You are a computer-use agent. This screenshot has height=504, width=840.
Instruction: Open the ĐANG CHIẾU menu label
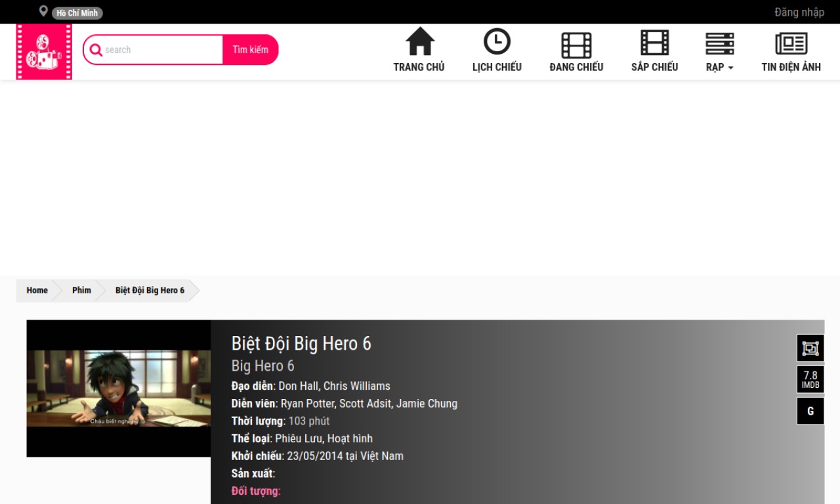(x=576, y=67)
